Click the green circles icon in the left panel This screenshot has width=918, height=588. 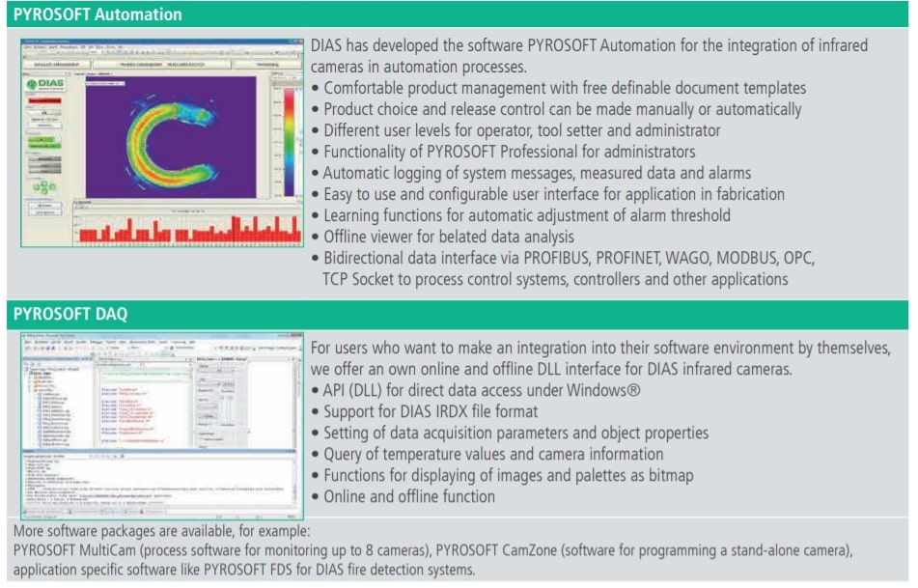pos(44,187)
